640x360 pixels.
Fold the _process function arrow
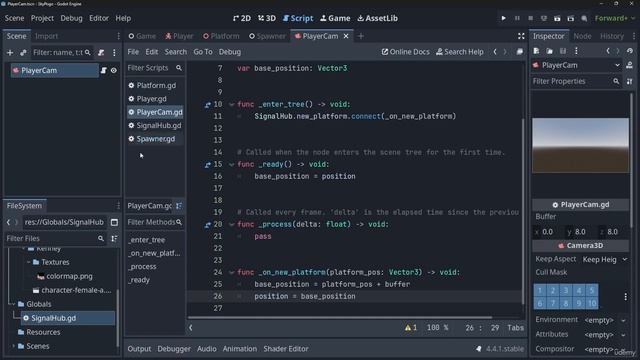[232, 224]
